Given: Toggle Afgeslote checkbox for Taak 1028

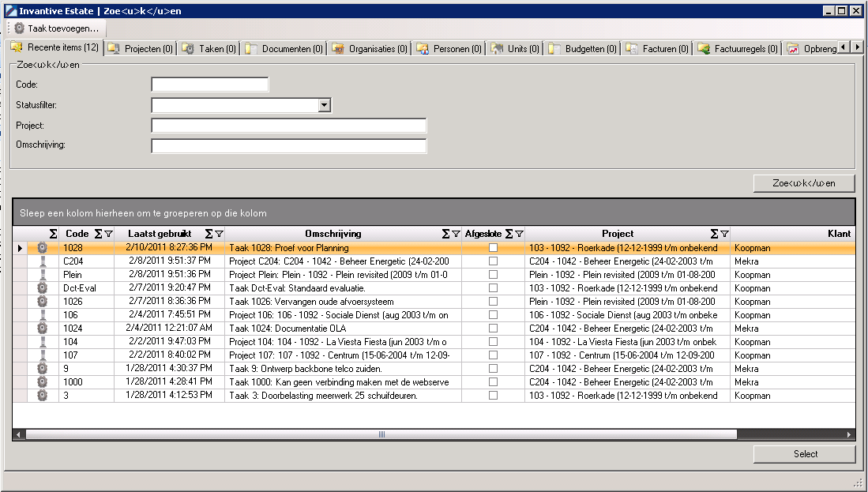Looking at the screenshot, I should pyautogui.click(x=493, y=248).
